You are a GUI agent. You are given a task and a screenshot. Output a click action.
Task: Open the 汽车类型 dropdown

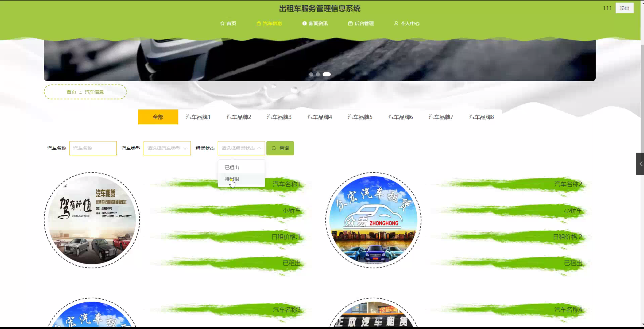167,148
